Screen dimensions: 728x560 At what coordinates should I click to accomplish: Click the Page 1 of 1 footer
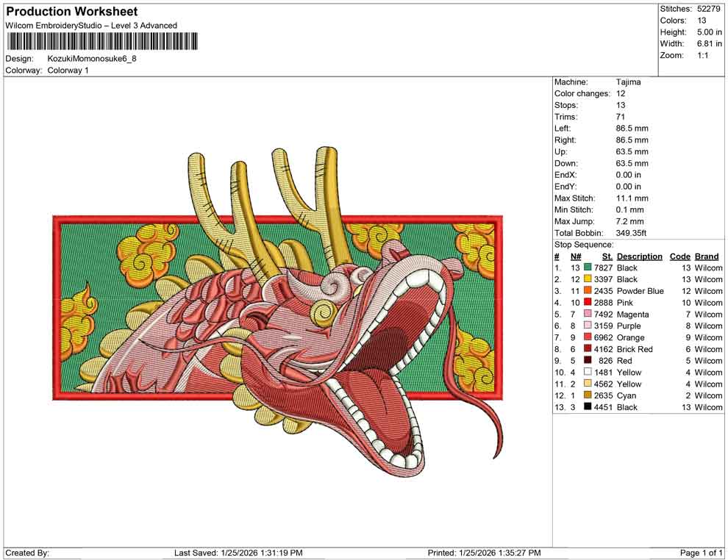(701, 553)
